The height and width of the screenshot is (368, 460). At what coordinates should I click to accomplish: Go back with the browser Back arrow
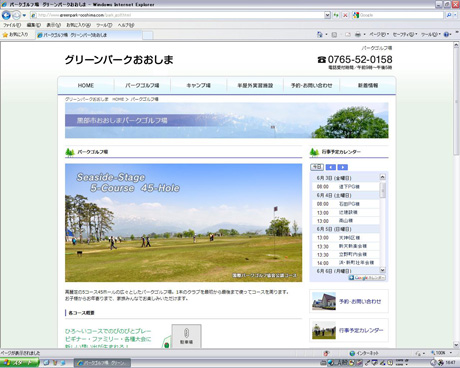pyautogui.click(x=6, y=15)
